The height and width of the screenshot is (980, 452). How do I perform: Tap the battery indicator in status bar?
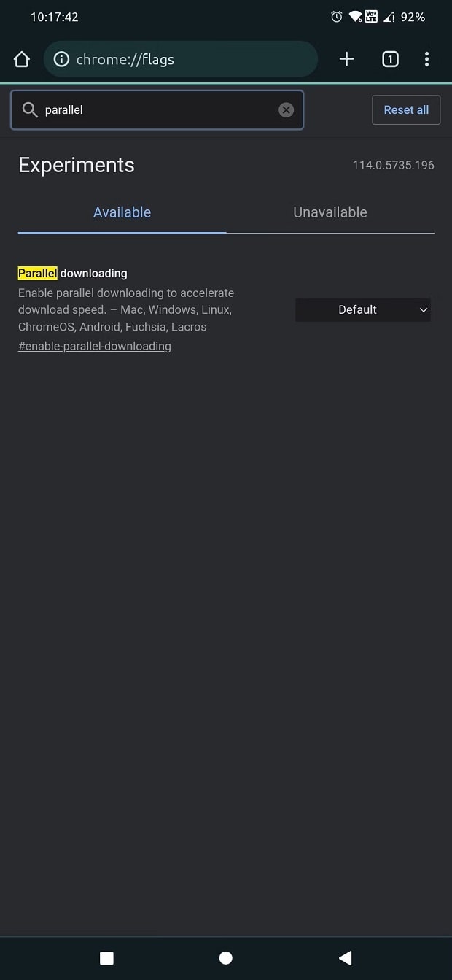coord(413,17)
